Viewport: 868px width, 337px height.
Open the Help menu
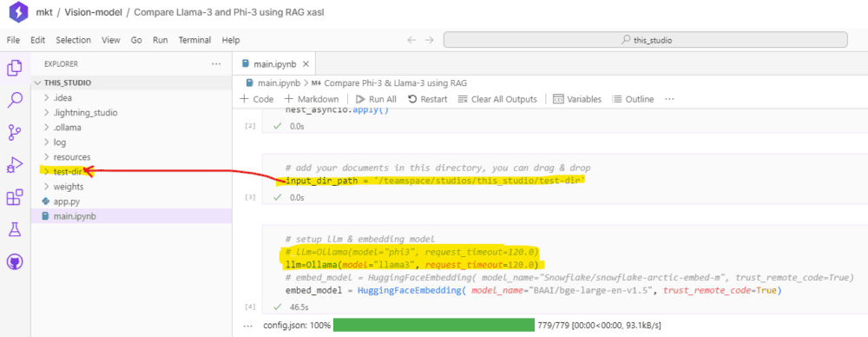coord(231,40)
